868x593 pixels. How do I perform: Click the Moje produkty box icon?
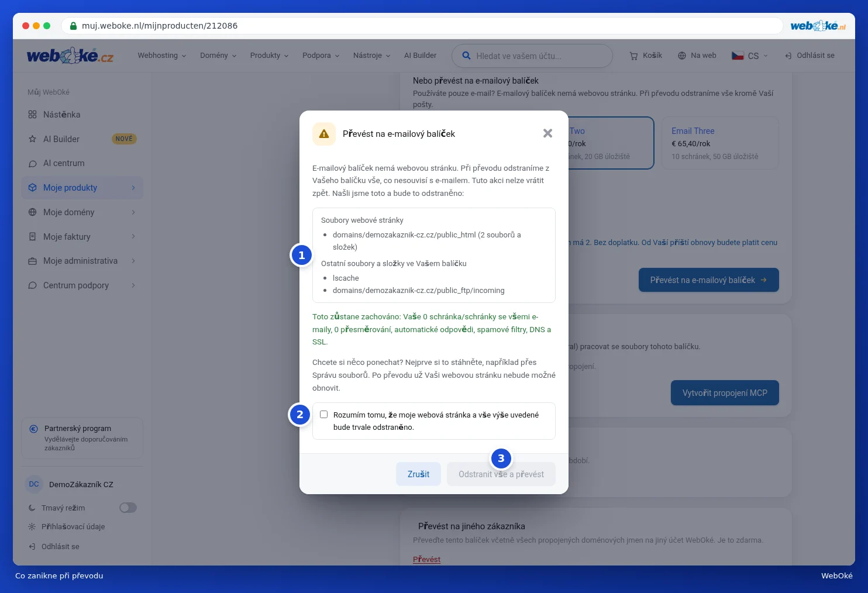(32, 188)
